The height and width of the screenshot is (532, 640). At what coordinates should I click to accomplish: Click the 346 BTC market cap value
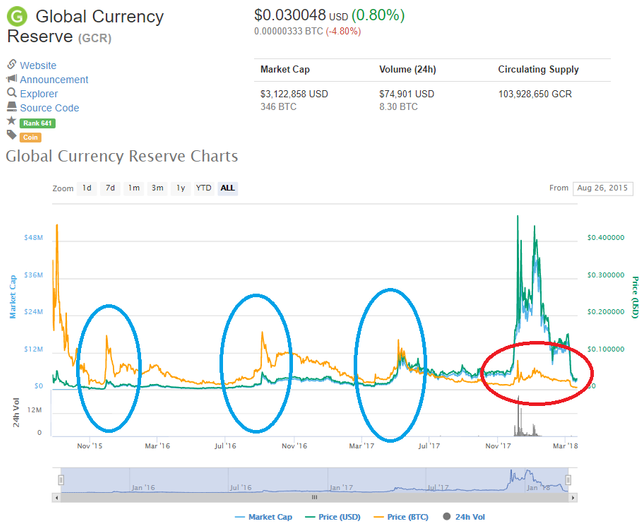pos(278,107)
